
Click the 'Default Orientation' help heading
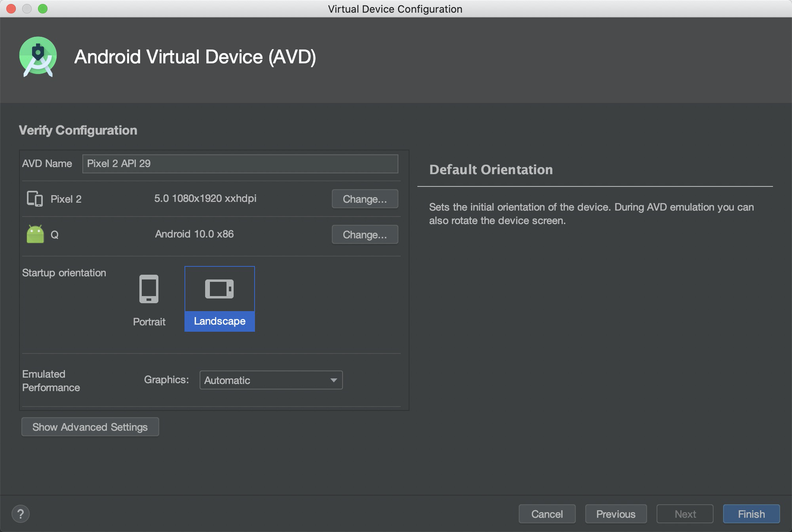tap(491, 169)
